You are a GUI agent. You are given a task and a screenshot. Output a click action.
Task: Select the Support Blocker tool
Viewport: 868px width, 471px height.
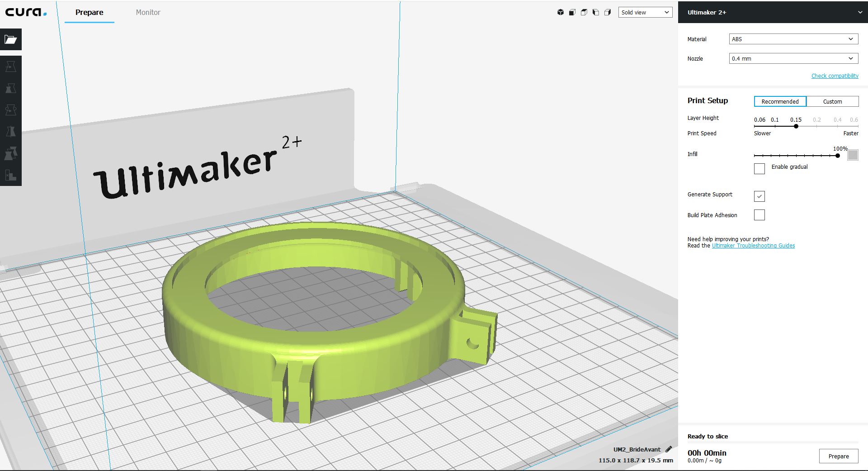pyautogui.click(x=11, y=175)
